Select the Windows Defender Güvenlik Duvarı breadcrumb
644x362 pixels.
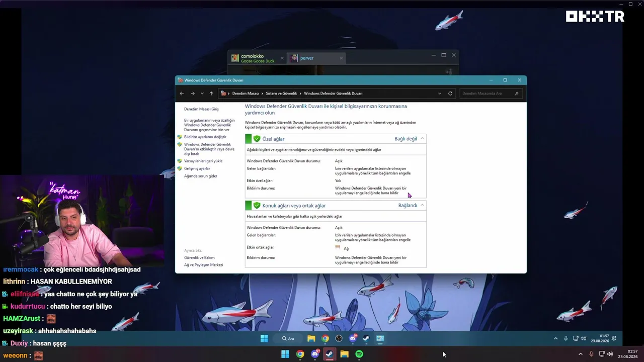(333, 94)
